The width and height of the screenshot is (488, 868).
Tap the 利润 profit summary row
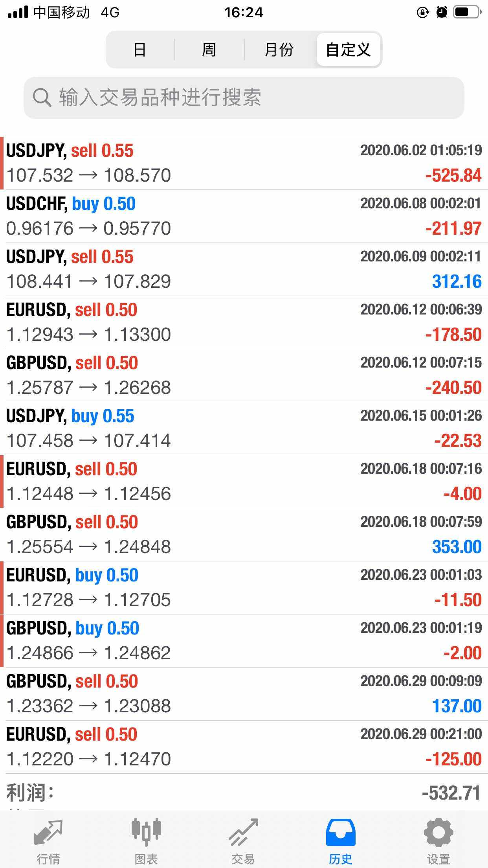pos(244,793)
